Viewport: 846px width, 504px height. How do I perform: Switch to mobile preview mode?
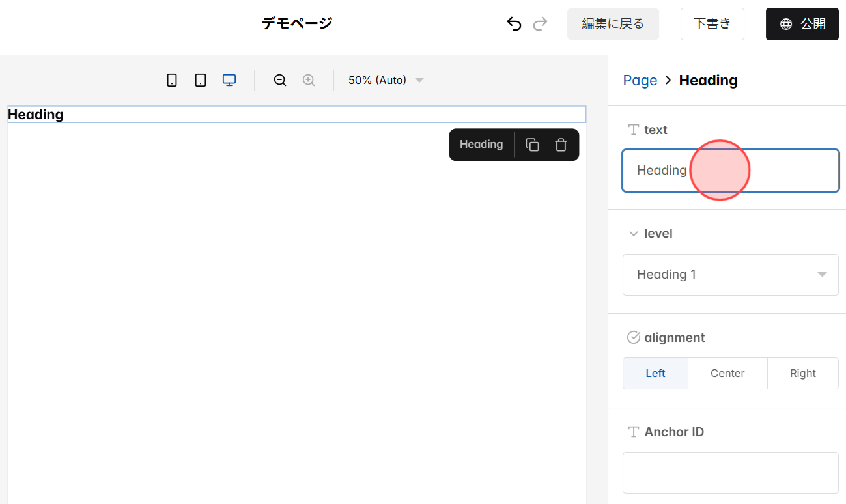pyautogui.click(x=171, y=79)
